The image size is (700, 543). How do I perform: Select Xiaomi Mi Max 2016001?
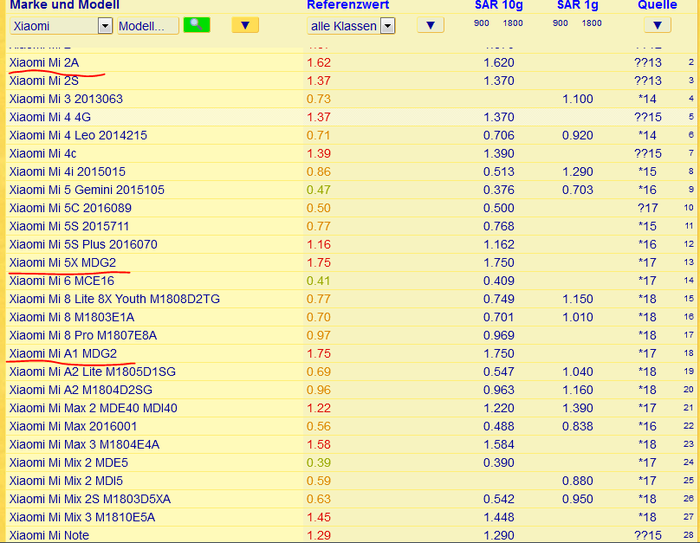click(x=73, y=426)
